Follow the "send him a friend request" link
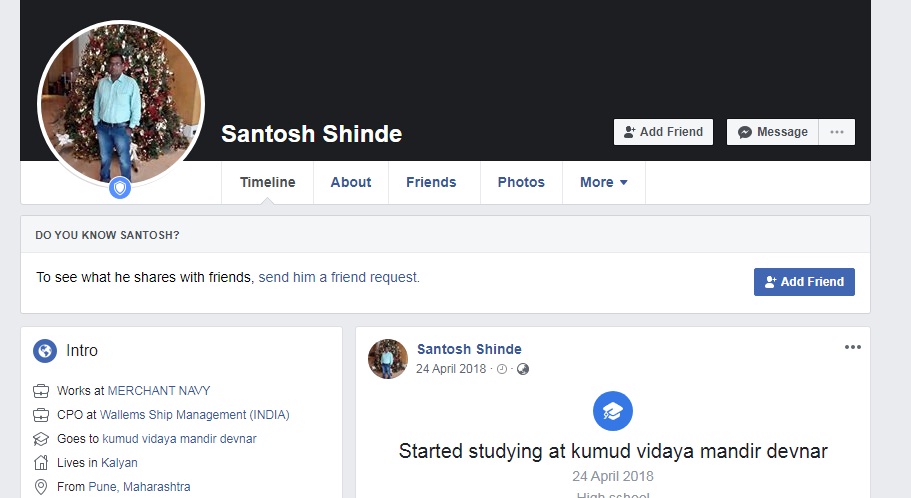The height and width of the screenshot is (498, 911). [339, 277]
